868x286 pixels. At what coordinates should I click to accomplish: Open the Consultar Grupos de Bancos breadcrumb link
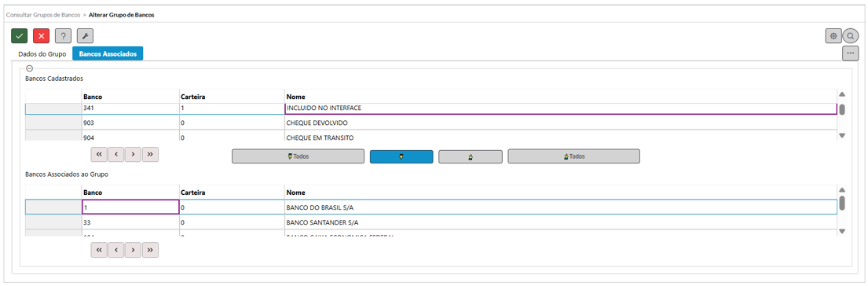pyautogui.click(x=42, y=15)
